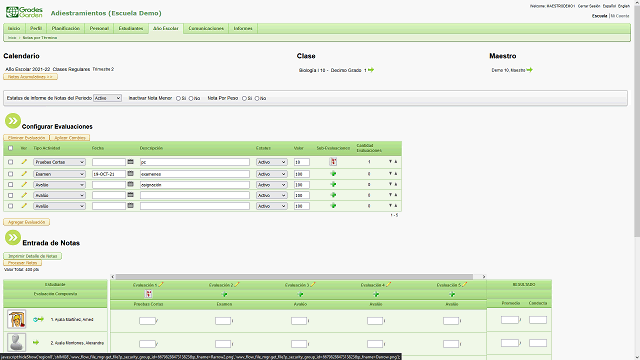Open the calendar picker in the pc row
The image size is (640, 360).
(131, 162)
